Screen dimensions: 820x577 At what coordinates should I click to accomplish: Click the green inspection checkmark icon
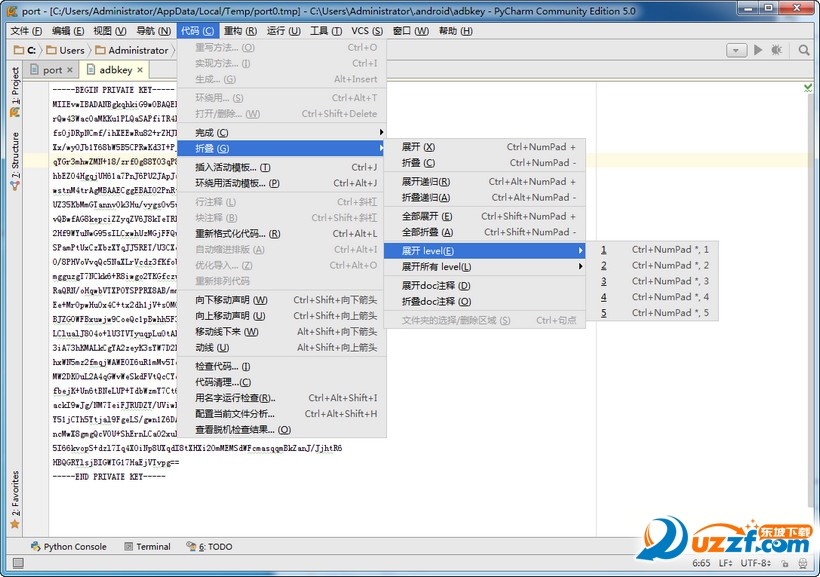click(808, 88)
